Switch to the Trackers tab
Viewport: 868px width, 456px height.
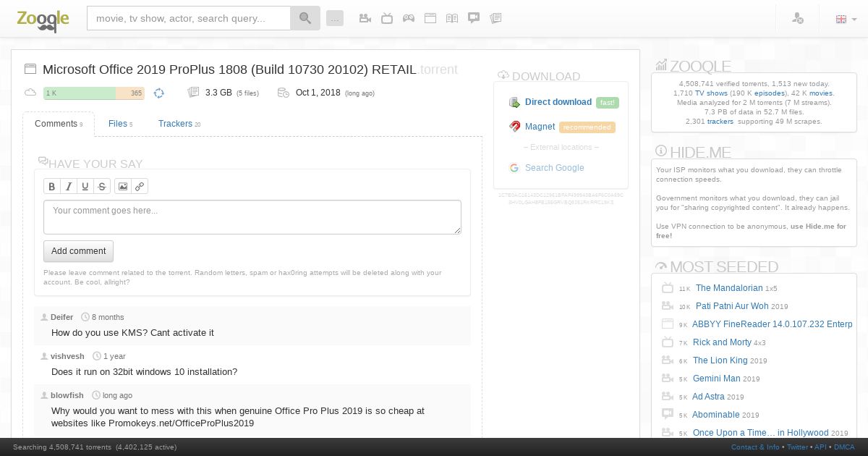[179, 124]
